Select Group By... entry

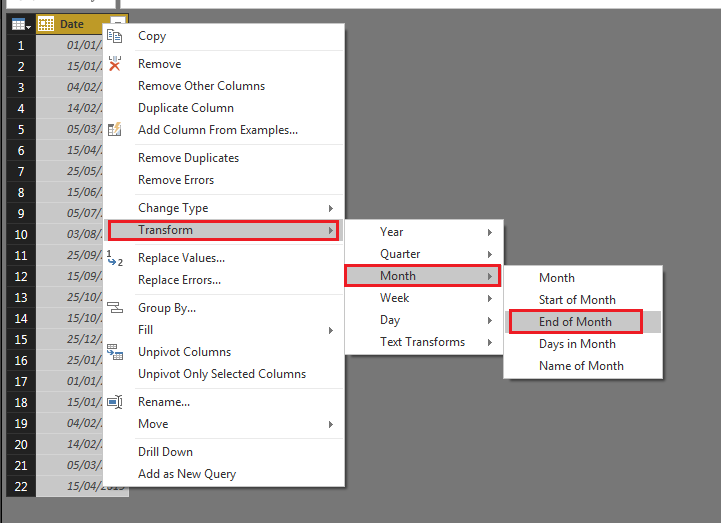[x=223, y=308]
